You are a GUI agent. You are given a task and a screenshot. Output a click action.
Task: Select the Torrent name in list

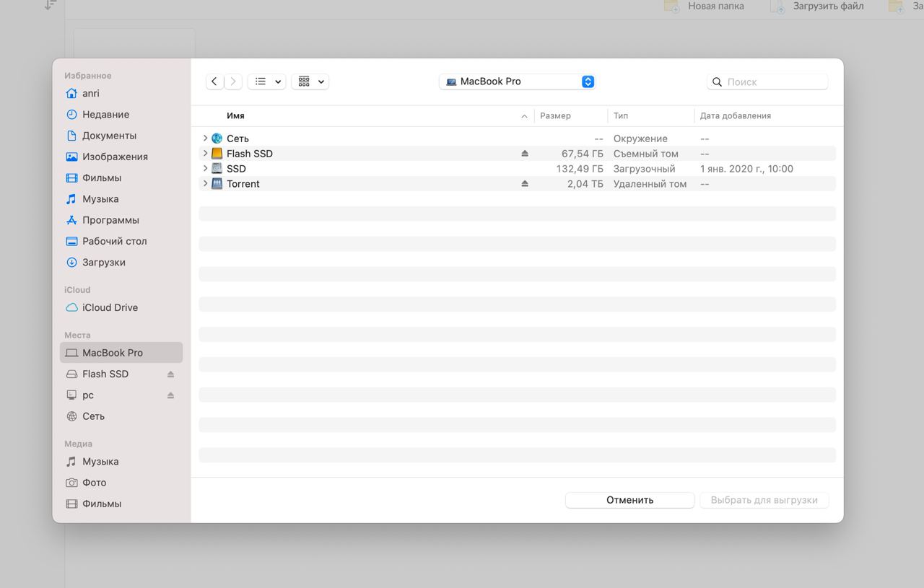243,184
